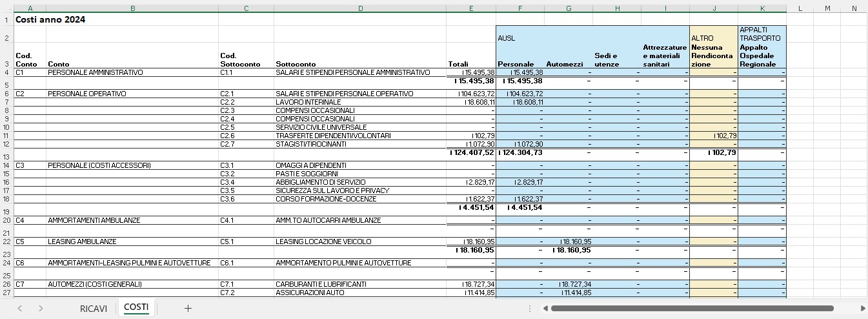Select column D header
868x319 pixels.
click(x=360, y=8)
